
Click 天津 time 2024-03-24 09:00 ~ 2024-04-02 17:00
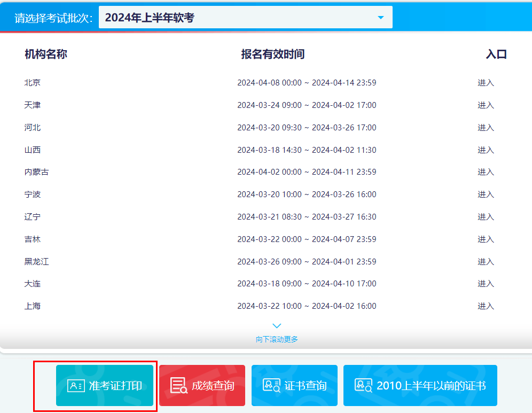pos(307,105)
